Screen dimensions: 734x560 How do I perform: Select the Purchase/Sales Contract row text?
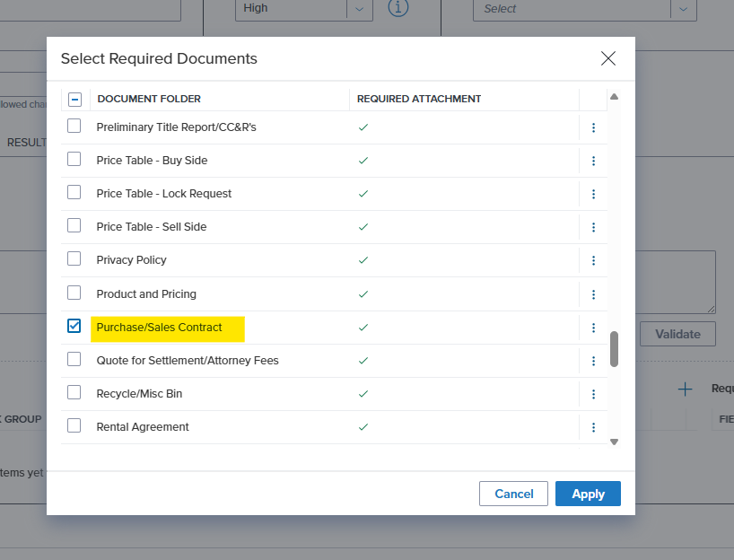pos(159,328)
